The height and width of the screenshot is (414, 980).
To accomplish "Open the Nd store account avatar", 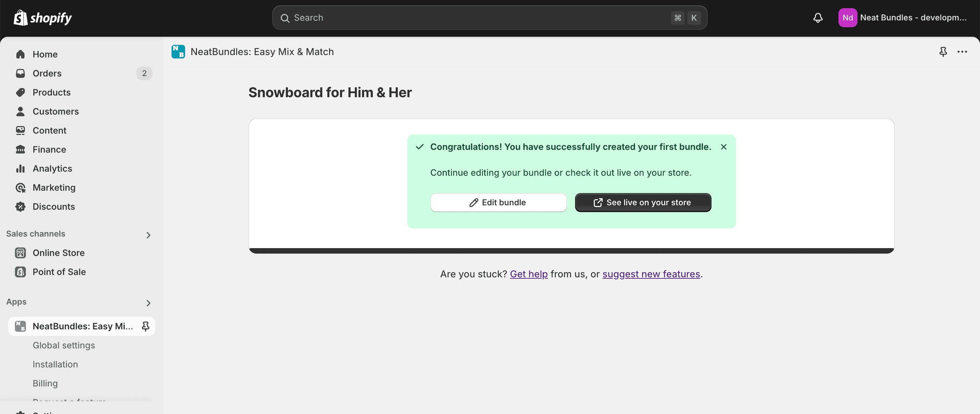I will (848, 18).
